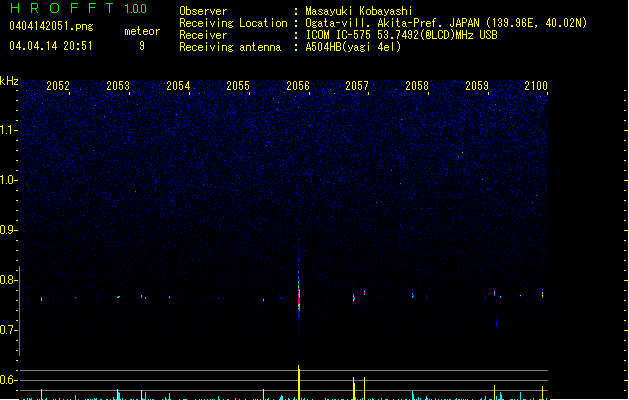Image resolution: width=629 pixels, height=400 pixels.
Task: Click the 2058 time axis label
Action: pyautogui.click(x=417, y=86)
